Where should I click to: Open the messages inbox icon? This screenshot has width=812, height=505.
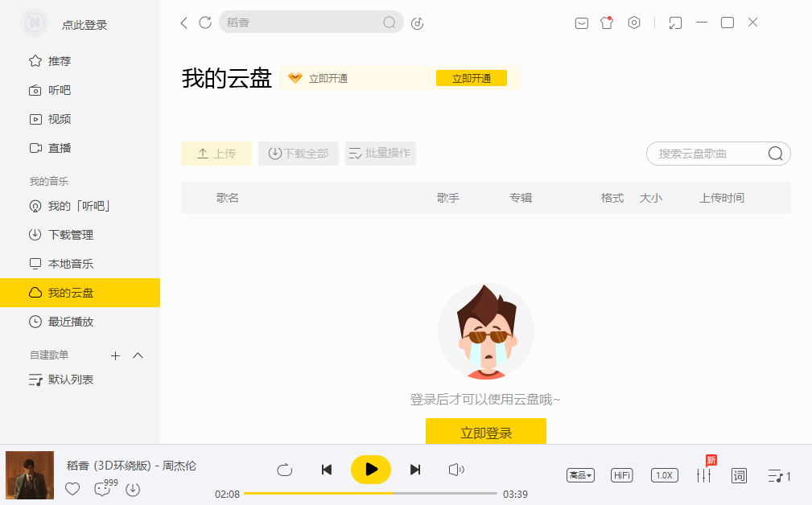pyautogui.click(x=582, y=23)
